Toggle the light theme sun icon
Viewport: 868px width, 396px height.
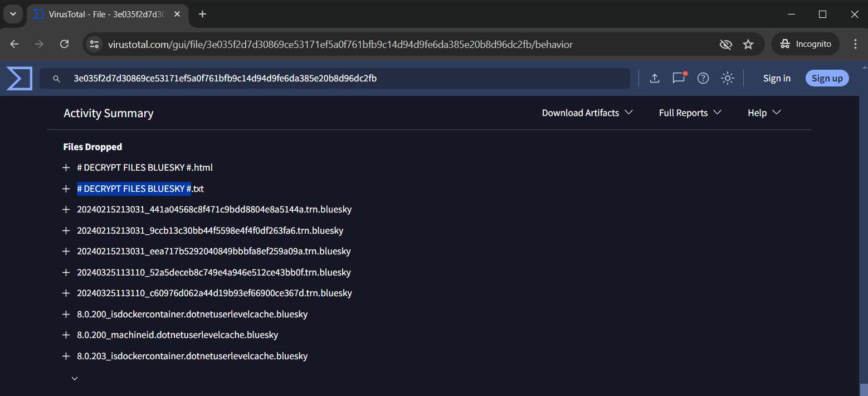click(727, 79)
